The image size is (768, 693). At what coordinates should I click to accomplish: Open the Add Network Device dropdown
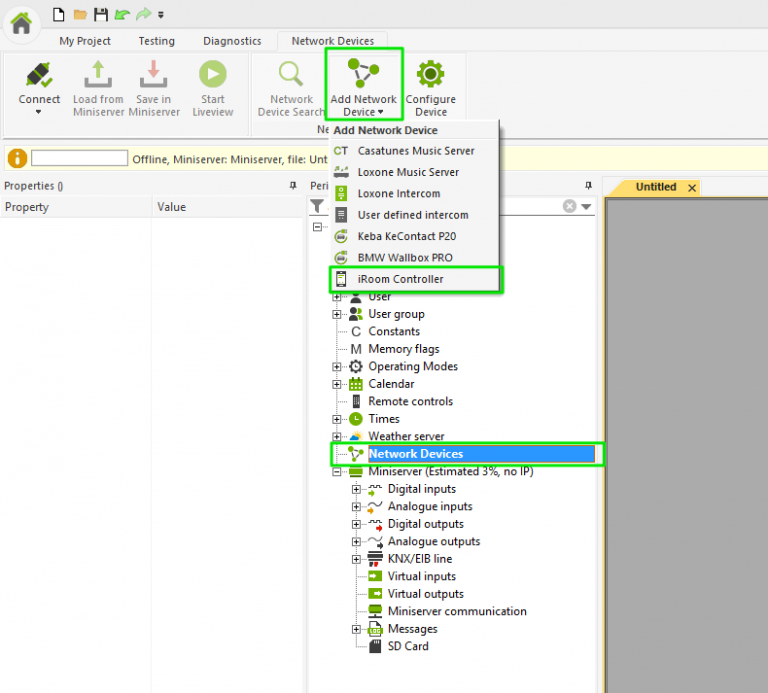[363, 85]
